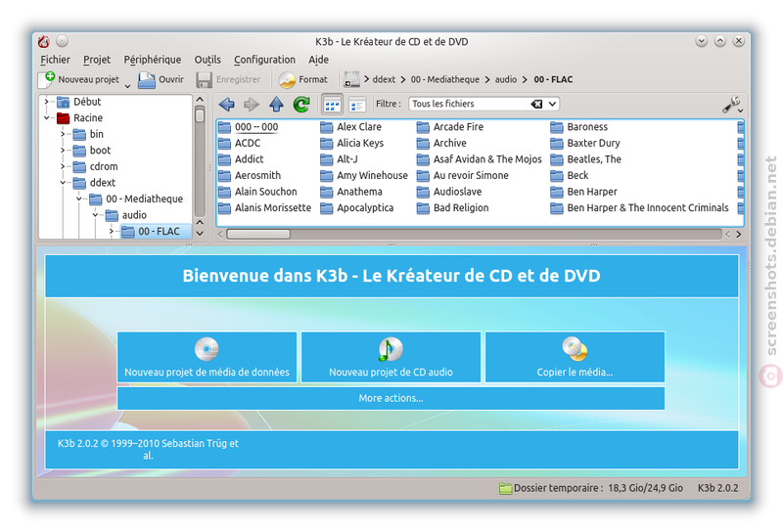The width and height of the screenshot is (783, 532).
Task: Click the tree scrollbar down arrow
Action: tap(200, 234)
